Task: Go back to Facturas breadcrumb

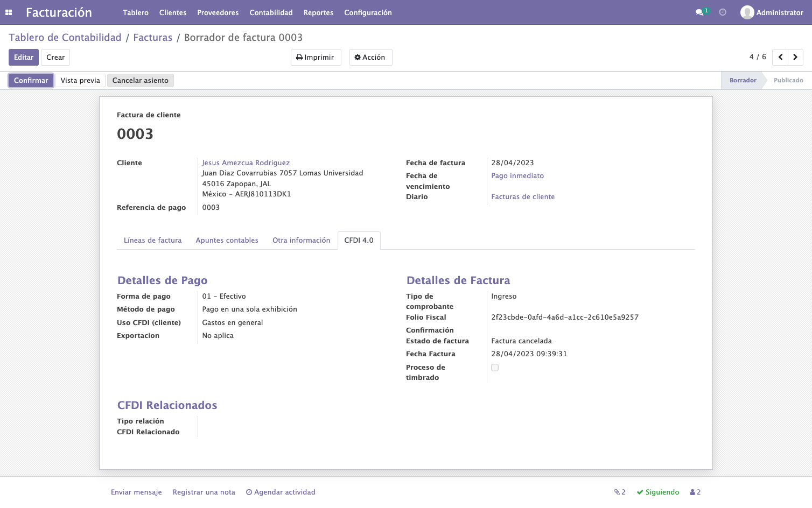Action: tap(153, 38)
